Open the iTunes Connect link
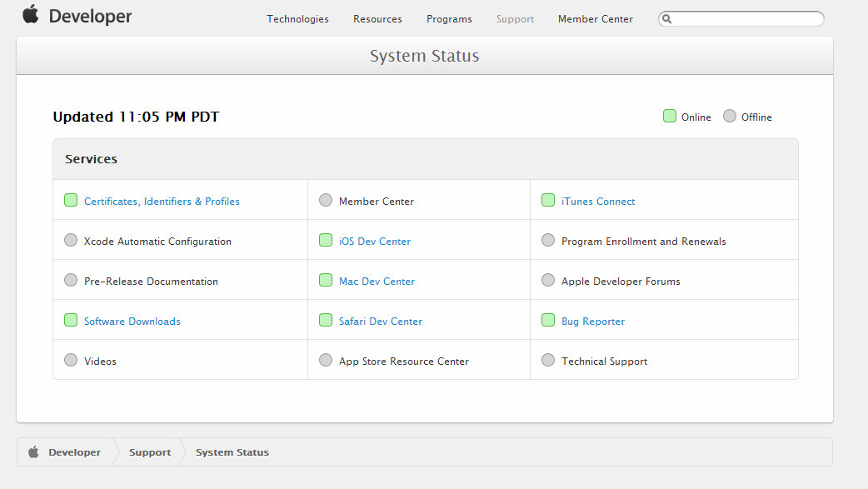This screenshot has width=868, height=489. 598,202
